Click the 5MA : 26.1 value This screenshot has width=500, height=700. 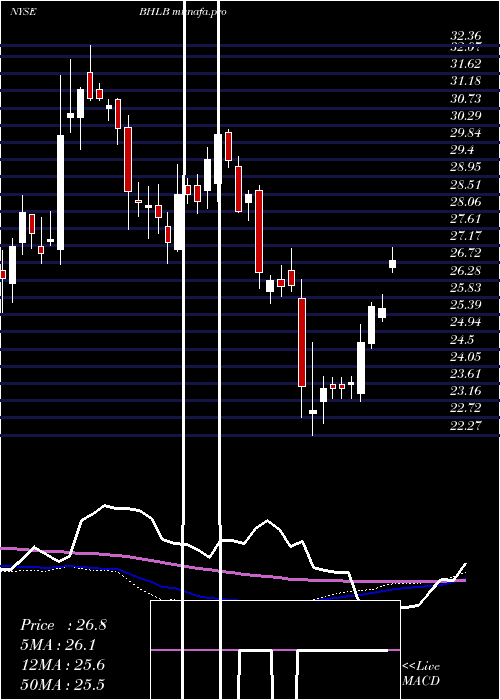(x=58, y=645)
